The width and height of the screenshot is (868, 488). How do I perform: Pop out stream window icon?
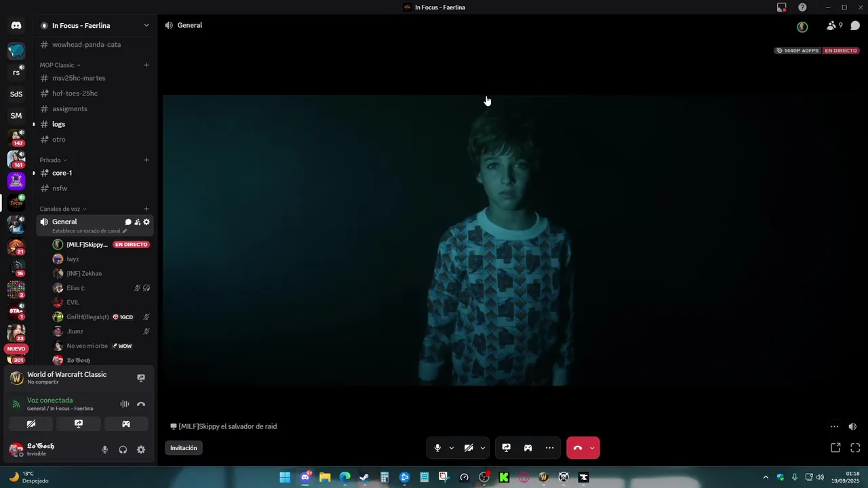[835, 448]
